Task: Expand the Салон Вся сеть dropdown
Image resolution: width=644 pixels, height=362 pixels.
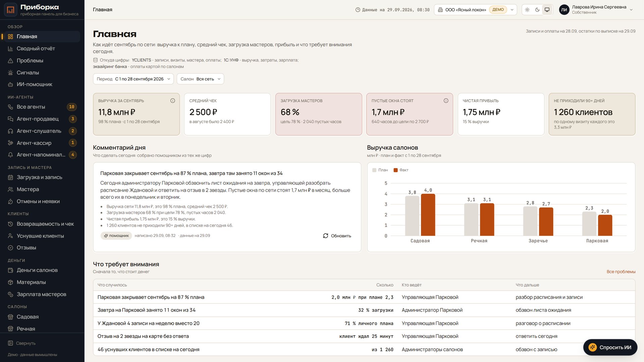Action: (x=200, y=79)
